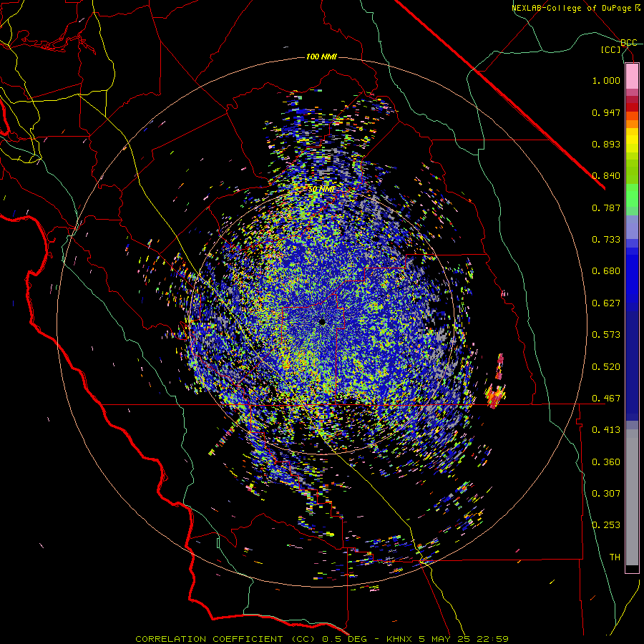
Task: Click the 0.840 scale value
Action: click(606, 176)
